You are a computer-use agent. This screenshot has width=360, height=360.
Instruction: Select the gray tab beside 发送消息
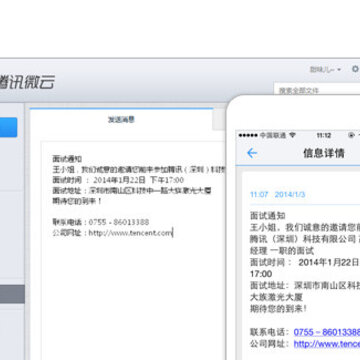(219, 119)
